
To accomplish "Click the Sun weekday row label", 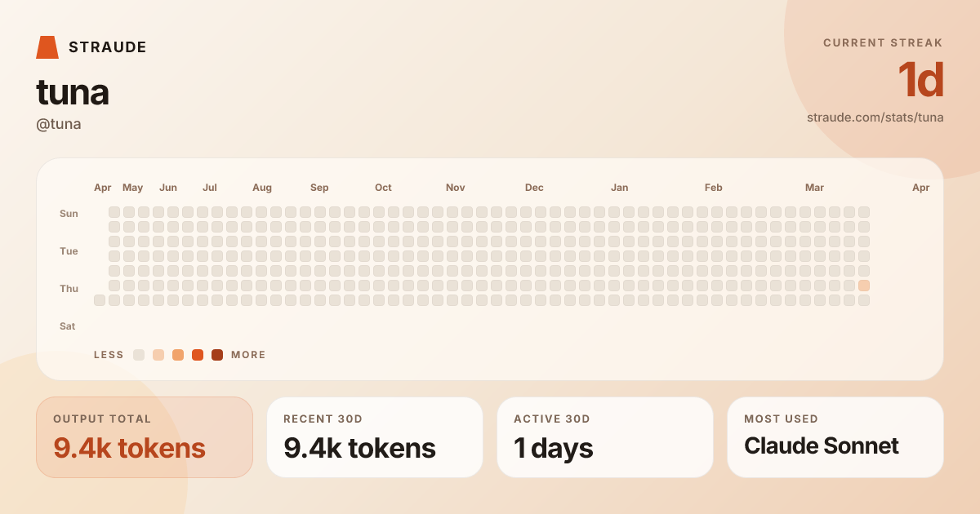I will coord(69,214).
